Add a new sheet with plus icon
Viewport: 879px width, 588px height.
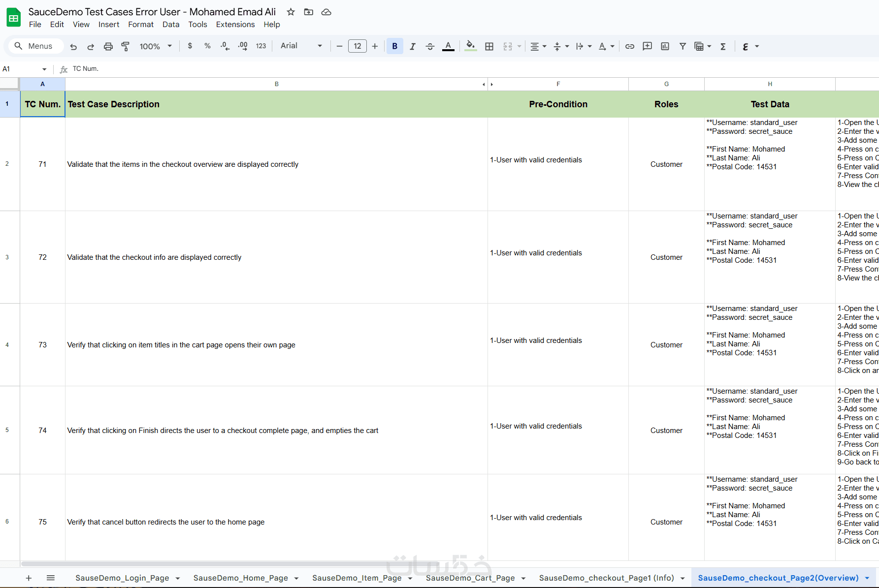(x=29, y=578)
